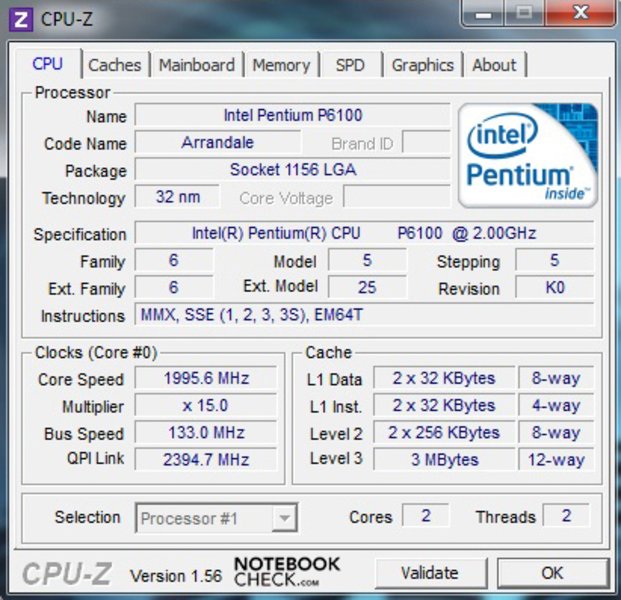
Task: Go to the SPD tab
Action: pos(350,65)
